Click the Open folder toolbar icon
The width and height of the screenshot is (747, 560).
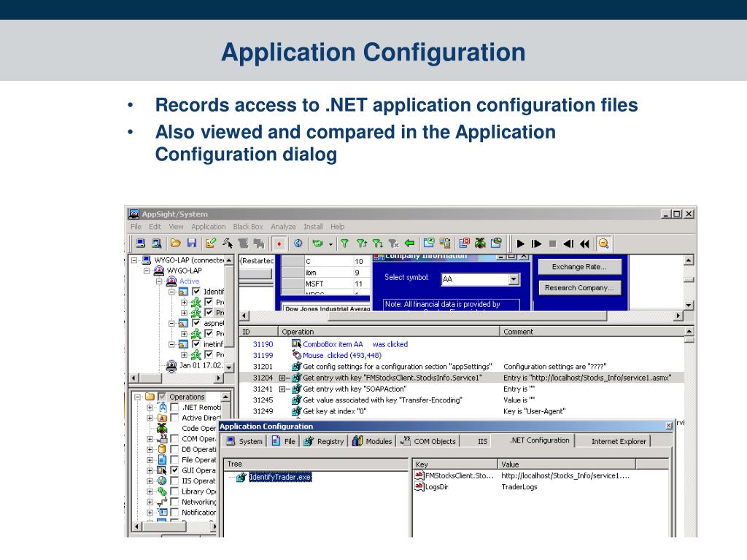click(x=175, y=244)
